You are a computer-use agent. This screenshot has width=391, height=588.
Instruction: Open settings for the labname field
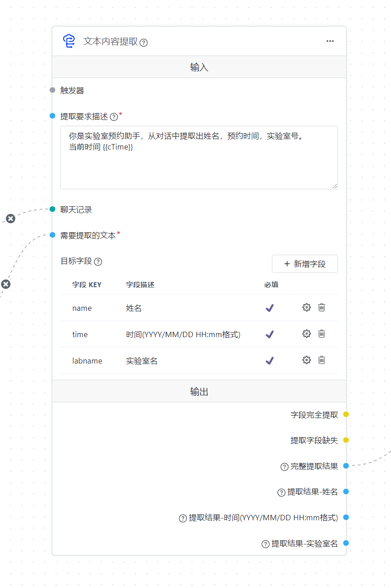click(306, 360)
